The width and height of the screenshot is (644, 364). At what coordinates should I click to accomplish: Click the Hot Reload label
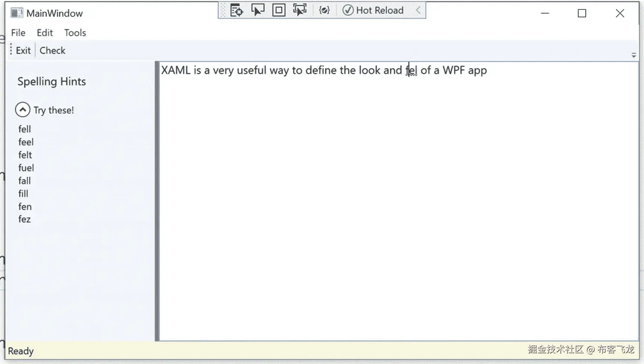[380, 10]
